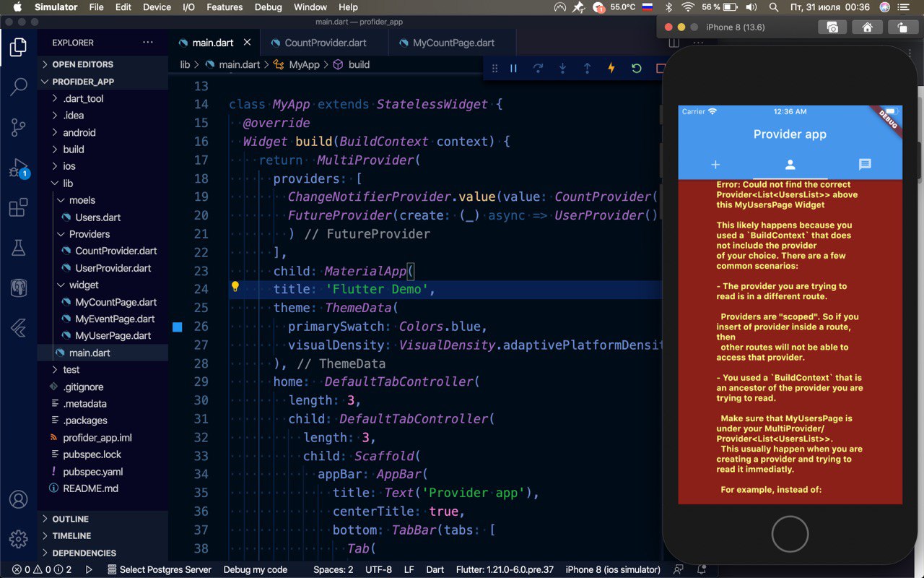The width and height of the screenshot is (924, 578).
Task: Open the Device menu in menu bar
Action: [157, 7]
